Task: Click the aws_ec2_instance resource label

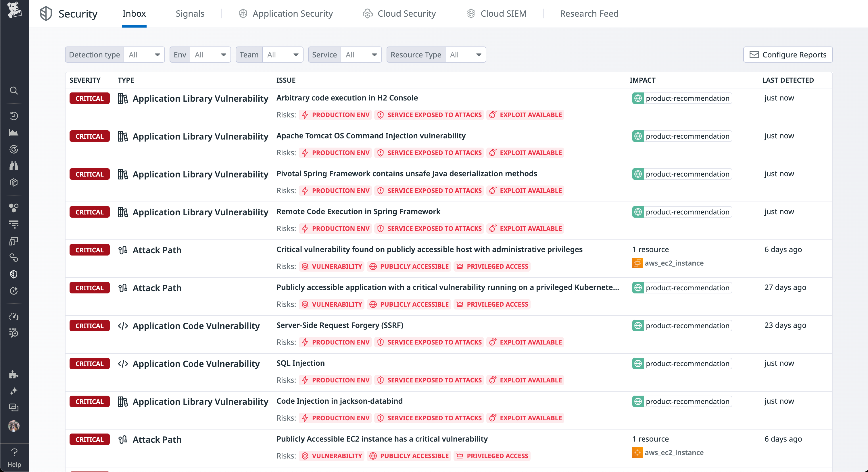Action: click(x=674, y=263)
